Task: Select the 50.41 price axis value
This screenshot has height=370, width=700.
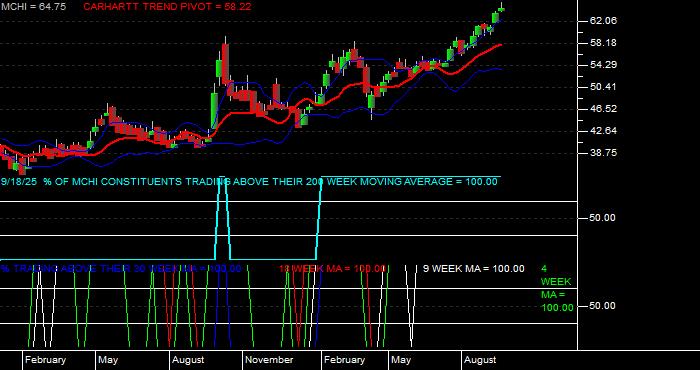Action: click(x=603, y=87)
